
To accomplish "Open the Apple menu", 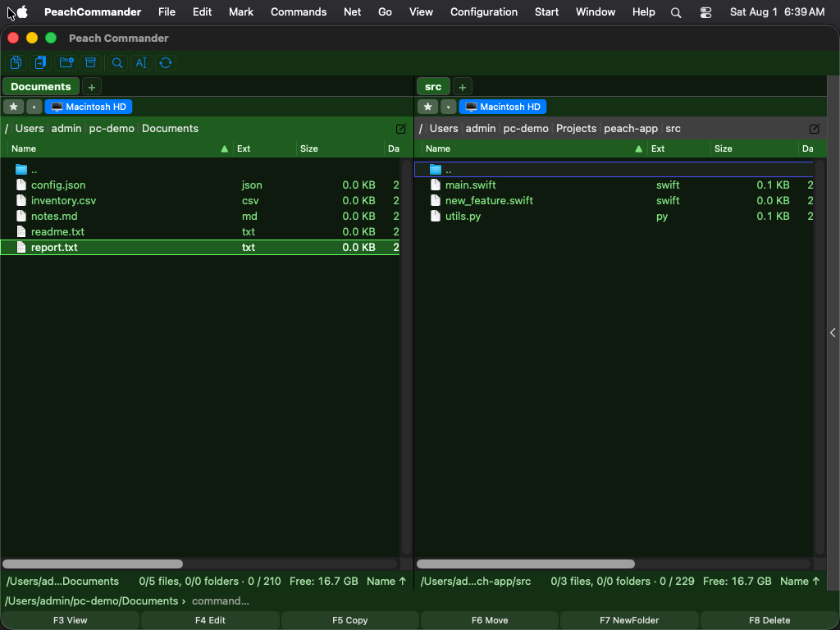I will point(22,11).
